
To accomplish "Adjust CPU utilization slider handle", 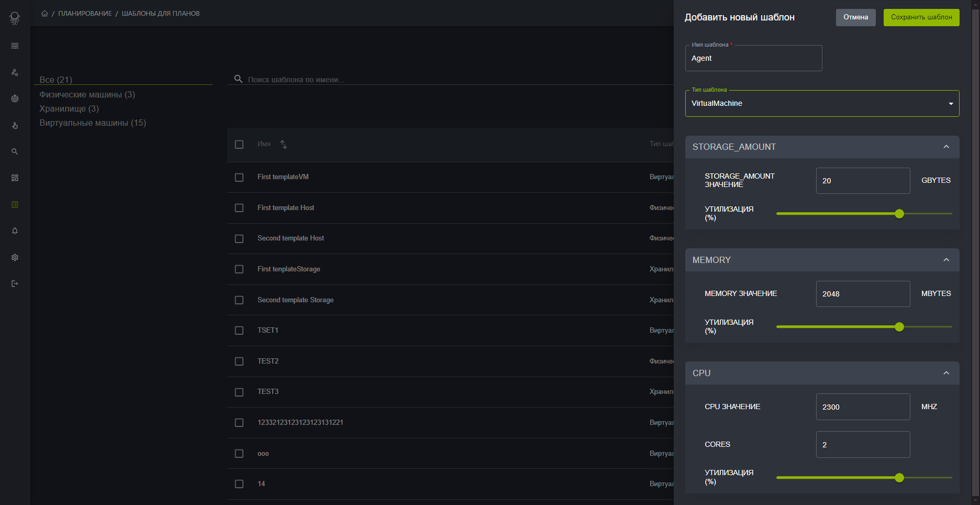I will click(x=899, y=478).
